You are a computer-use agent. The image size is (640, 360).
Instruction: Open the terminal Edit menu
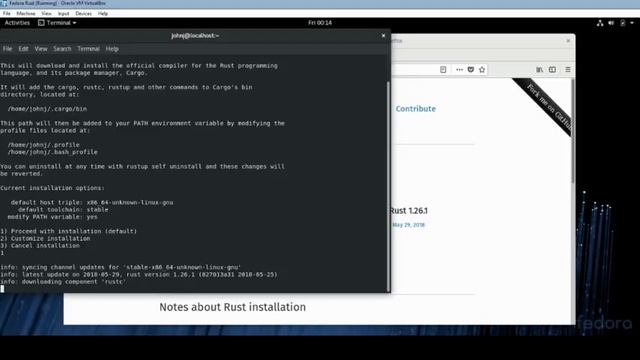tap(23, 49)
